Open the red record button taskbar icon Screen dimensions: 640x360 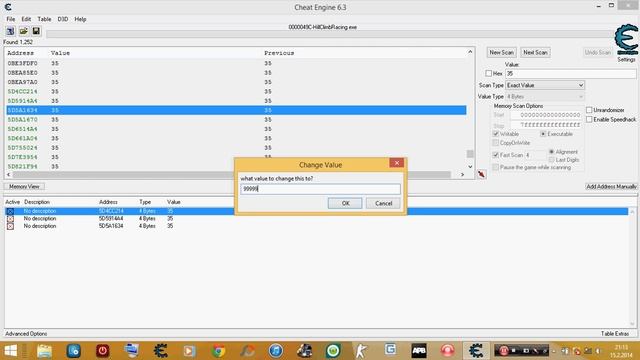click(447, 351)
